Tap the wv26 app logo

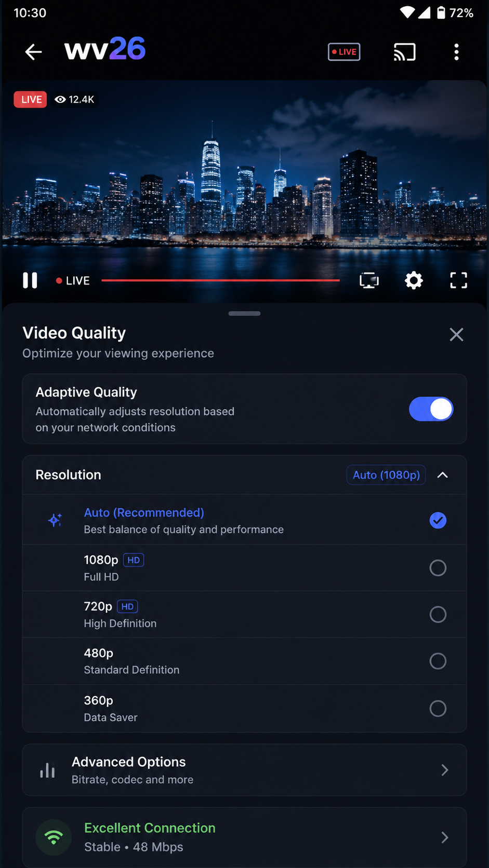104,49
